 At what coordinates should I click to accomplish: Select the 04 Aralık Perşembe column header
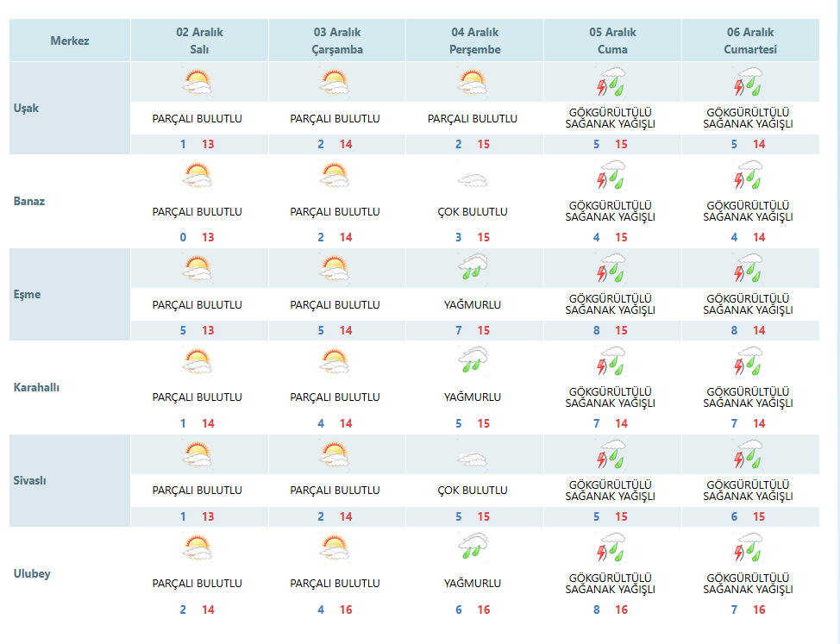click(474, 41)
